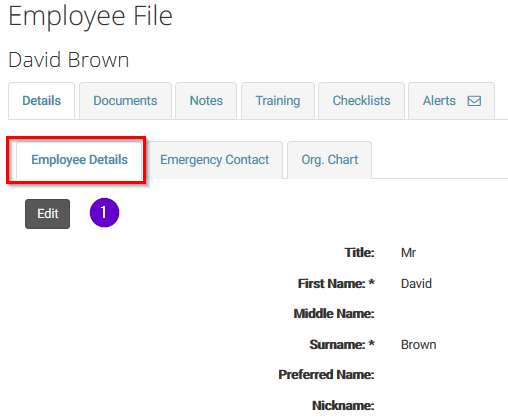Switch to Emergency Contact sub-tab
This screenshot has width=508, height=420.
point(215,160)
